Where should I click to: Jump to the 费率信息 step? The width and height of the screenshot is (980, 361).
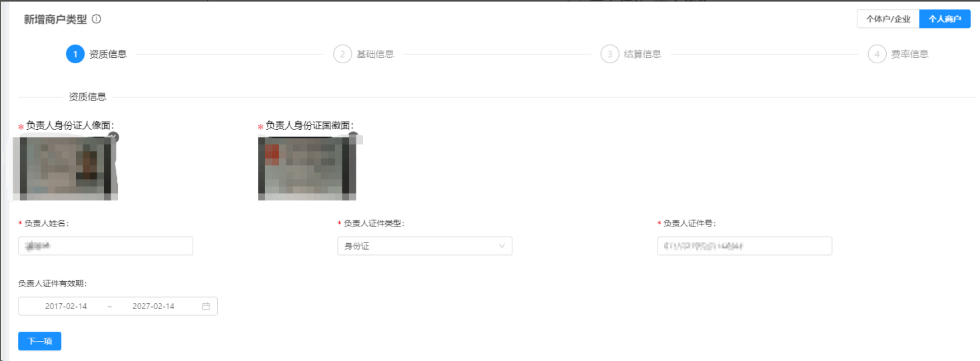coord(909,54)
